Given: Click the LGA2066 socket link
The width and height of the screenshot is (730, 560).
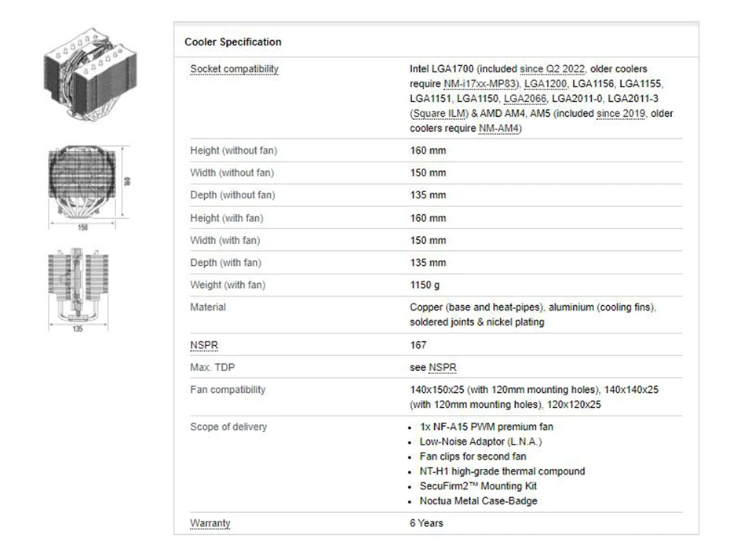Looking at the screenshot, I should 525,99.
